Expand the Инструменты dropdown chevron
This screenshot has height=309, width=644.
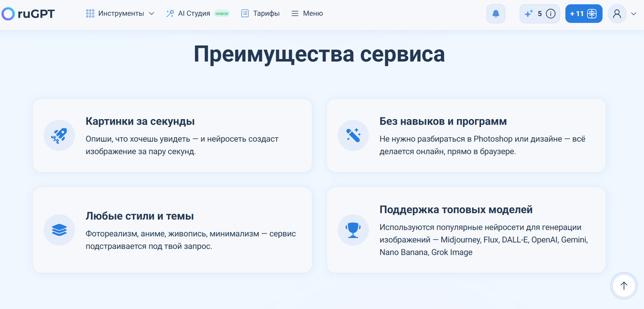151,14
